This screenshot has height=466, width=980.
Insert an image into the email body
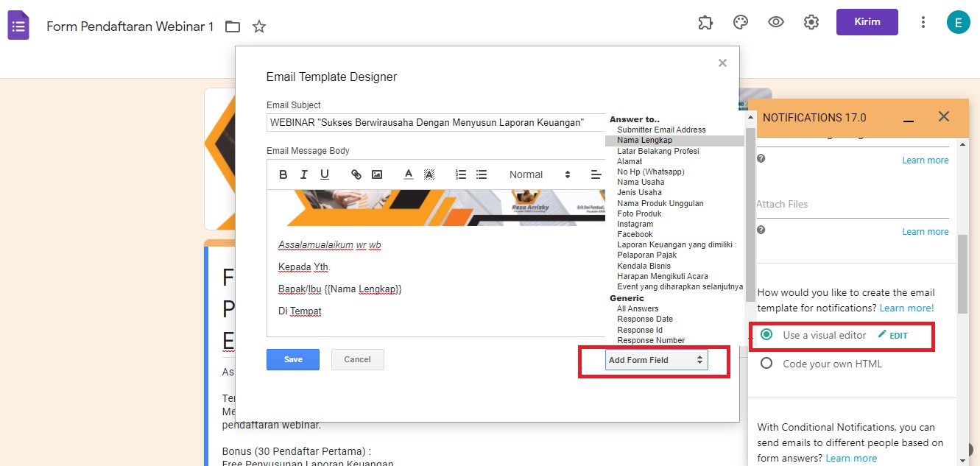[x=377, y=174]
